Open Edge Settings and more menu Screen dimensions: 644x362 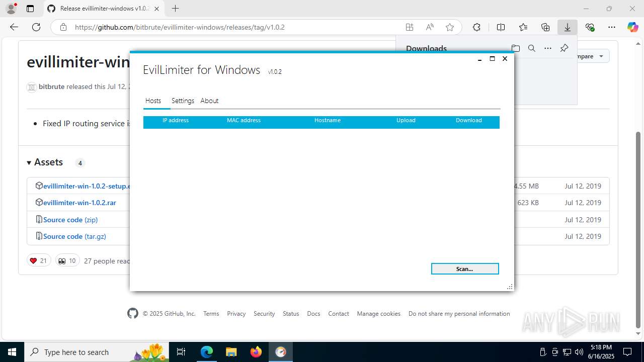612,27
